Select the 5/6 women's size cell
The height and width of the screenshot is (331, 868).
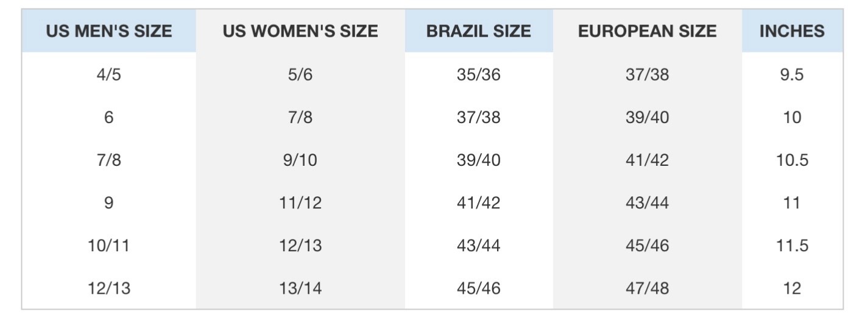(x=300, y=75)
